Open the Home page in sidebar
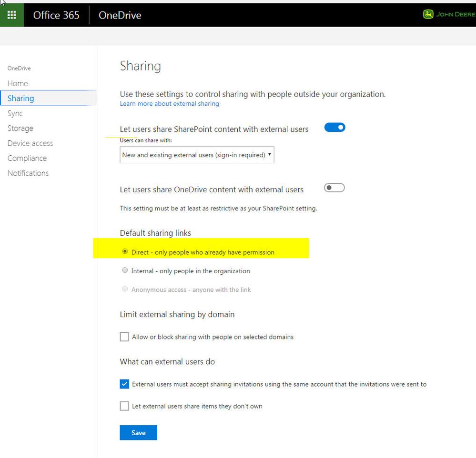 click(x=18, y=83)
